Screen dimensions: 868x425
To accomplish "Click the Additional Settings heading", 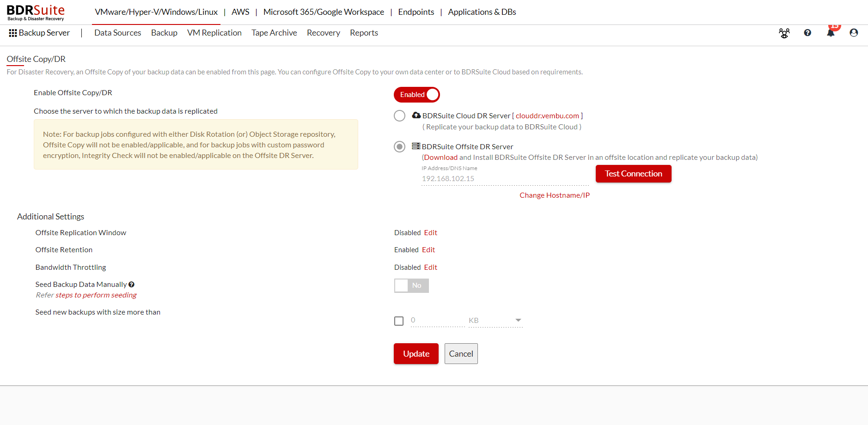I will pyautogui.click(x=51, y=217).
